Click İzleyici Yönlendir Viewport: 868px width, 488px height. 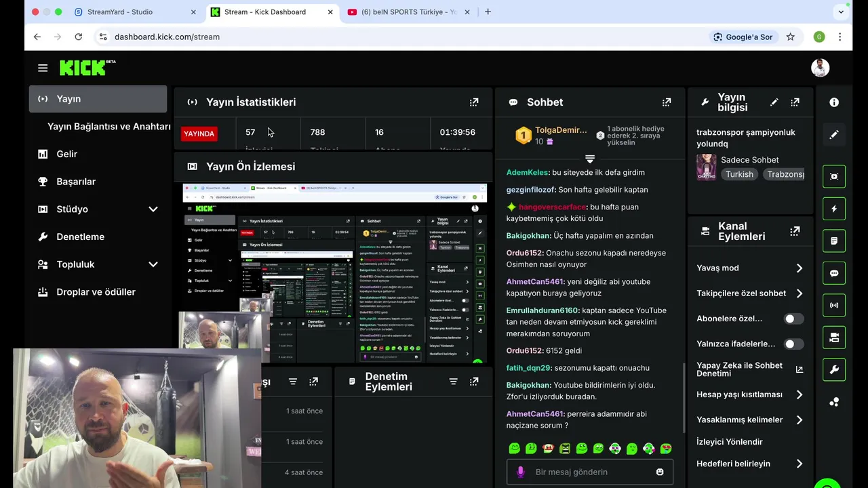point(730,442)
